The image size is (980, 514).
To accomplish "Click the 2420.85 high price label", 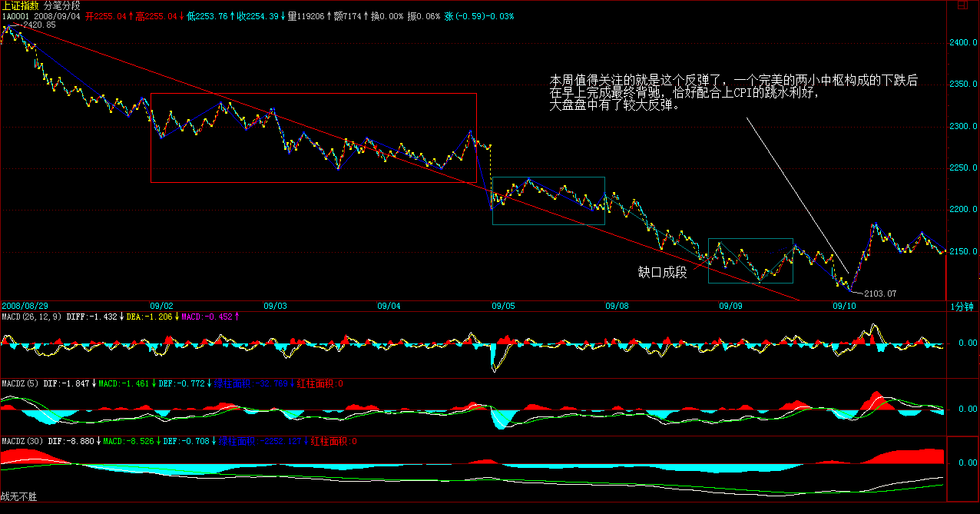I will click(x=39, y=25).
